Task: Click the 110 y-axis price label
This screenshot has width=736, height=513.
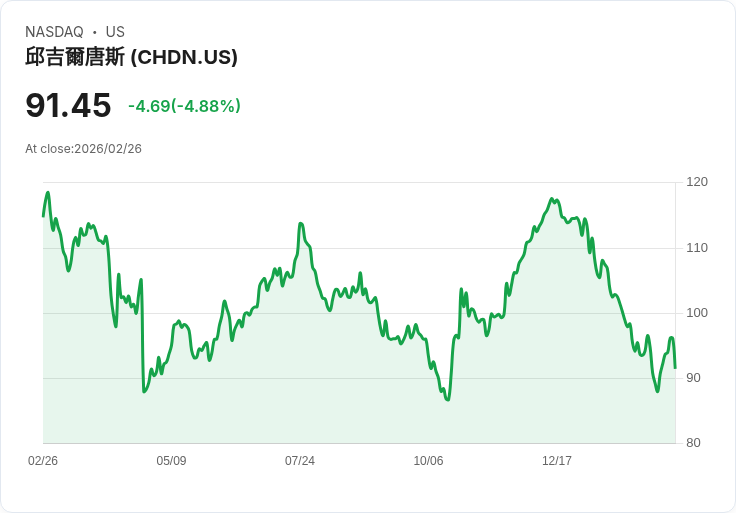Action: (x=697, y=248)
